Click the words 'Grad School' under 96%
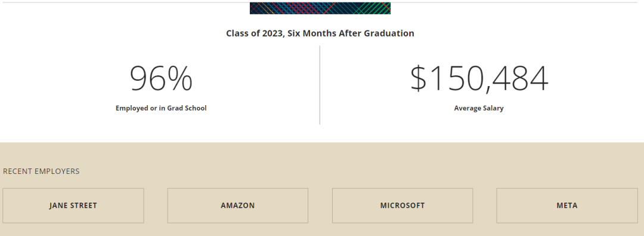 coord(187,108)
